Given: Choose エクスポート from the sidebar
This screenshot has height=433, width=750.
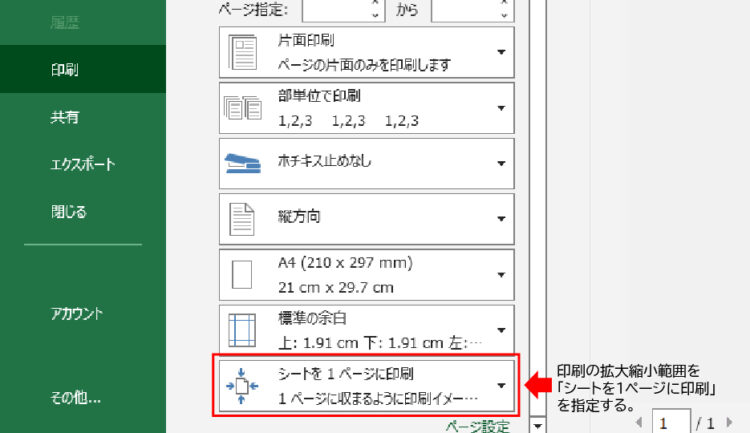Looking at the screenshot, I should (82, 164).
